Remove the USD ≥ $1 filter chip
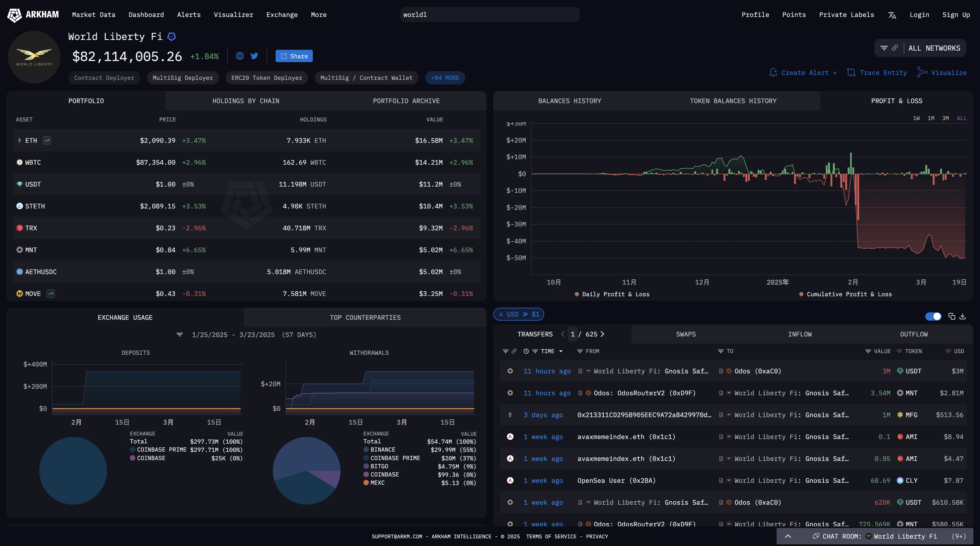The image size is (980, 546). click(x=501, y=314)
